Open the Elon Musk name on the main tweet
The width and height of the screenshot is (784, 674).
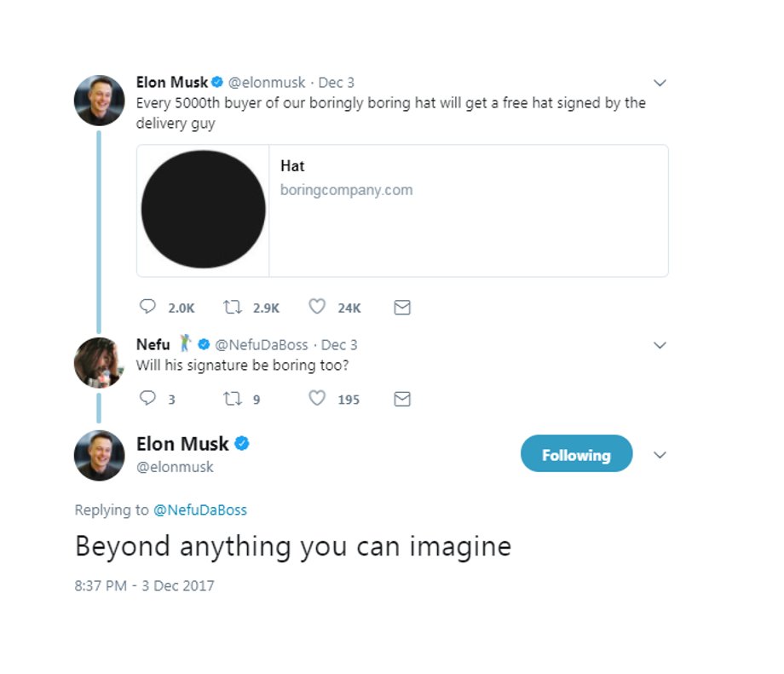click(182, 444)
